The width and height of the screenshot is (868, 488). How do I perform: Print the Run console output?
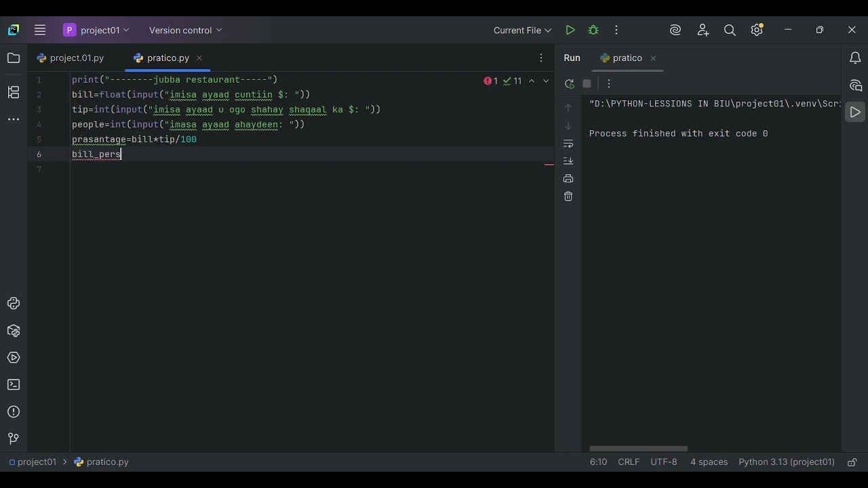point(568,178)
